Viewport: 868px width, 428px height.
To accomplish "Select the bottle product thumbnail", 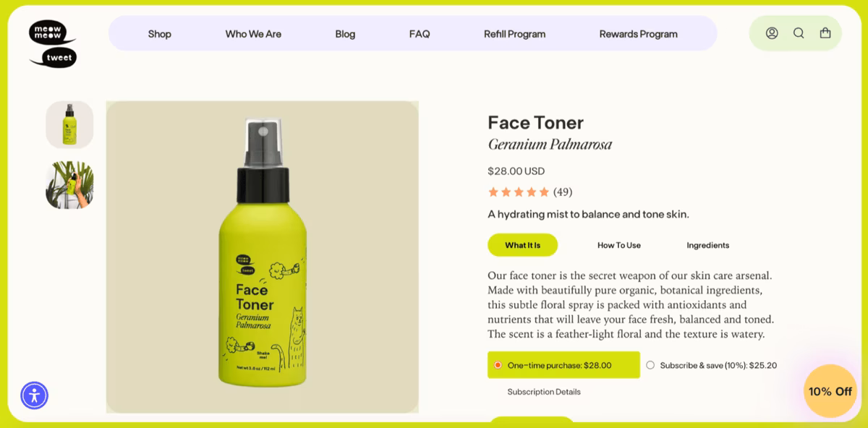I will 69,125.
